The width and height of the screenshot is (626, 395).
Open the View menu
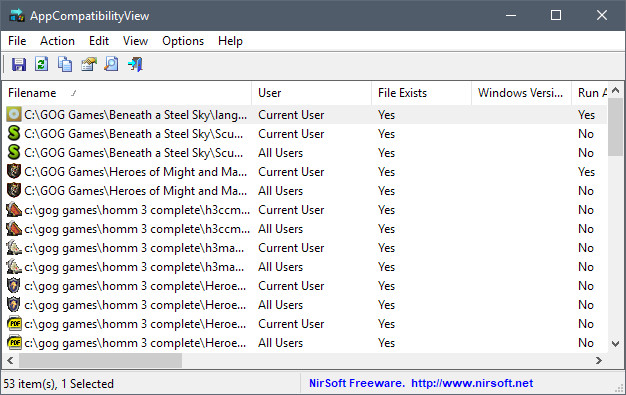(135, 41)
